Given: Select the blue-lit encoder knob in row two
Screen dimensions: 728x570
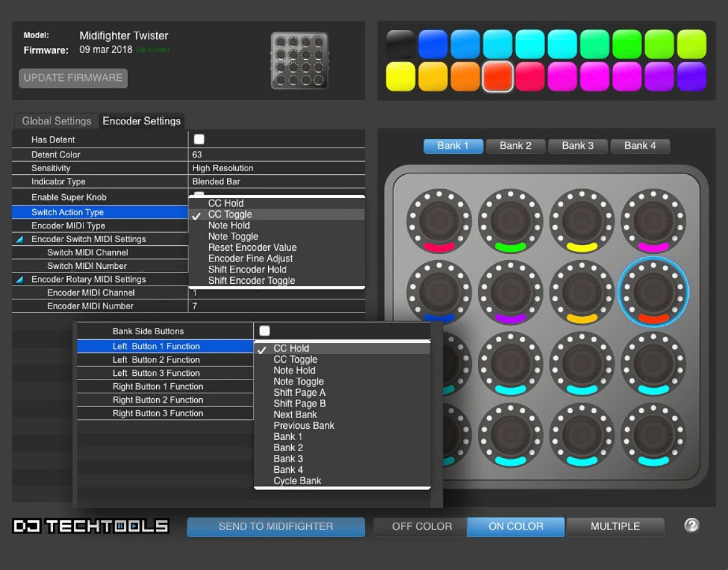Looking at the screenshot, I should coord(439,291).
